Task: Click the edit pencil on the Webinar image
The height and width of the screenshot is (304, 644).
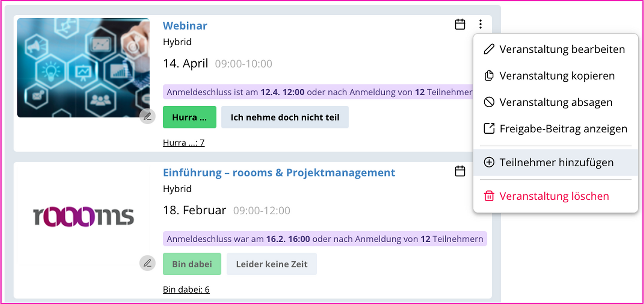Action: coord(148,116)
